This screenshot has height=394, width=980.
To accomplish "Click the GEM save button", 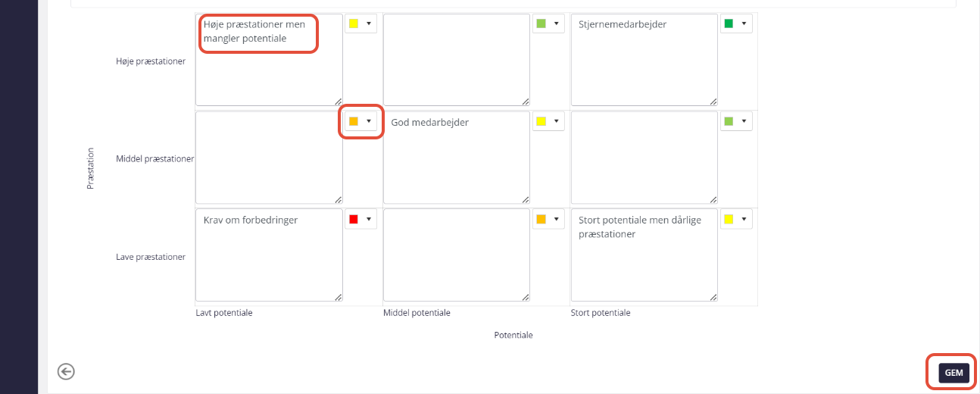I will click(953, 373).
